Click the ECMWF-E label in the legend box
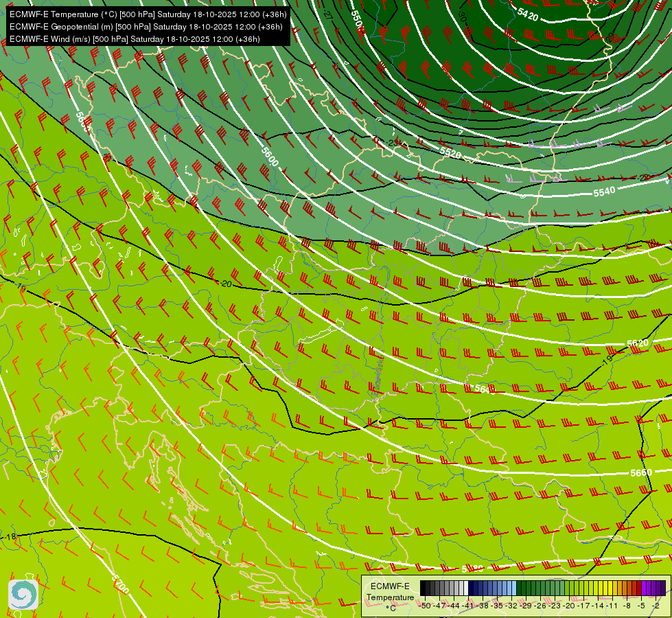 point(390,586)
